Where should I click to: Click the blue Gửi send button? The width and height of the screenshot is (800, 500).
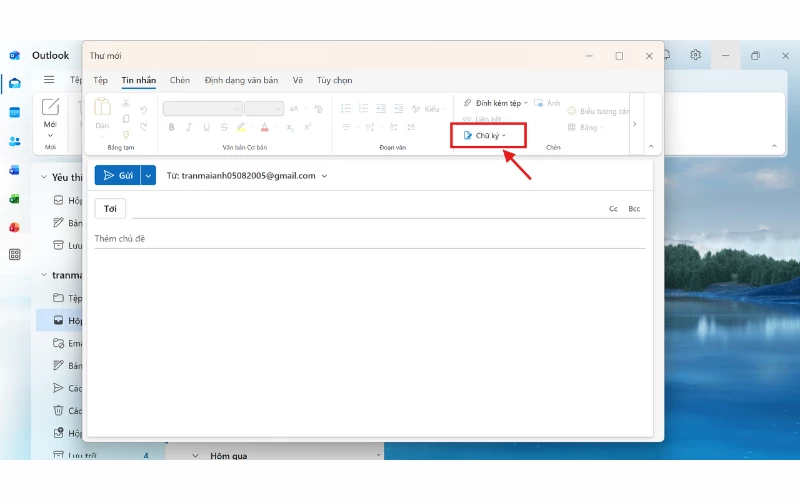click(117, 175)
